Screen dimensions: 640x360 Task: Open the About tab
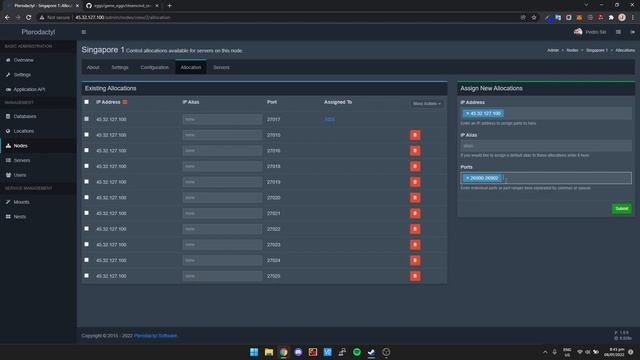point(93,67)
